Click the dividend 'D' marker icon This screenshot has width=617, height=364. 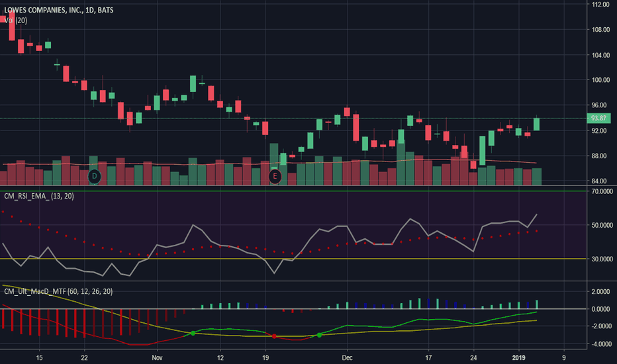point(94,176)
